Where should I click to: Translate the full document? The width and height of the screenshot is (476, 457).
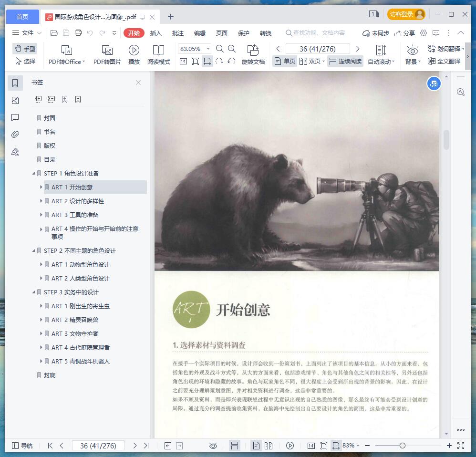[444, 62]
